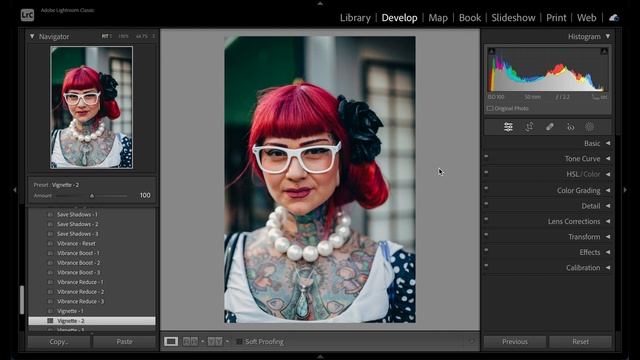
Task: Toggle the Color Grading panel switch
Action: pos(486,188)
